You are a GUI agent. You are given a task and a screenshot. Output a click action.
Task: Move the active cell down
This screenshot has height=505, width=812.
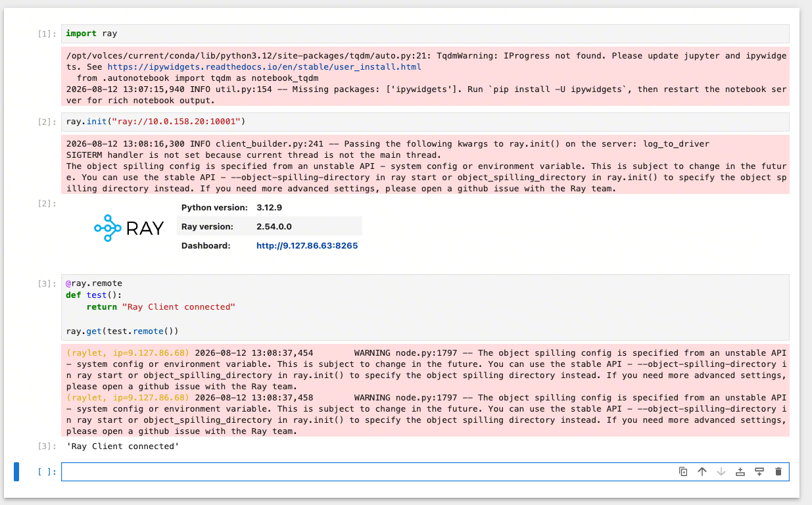[x=721, y=471]
